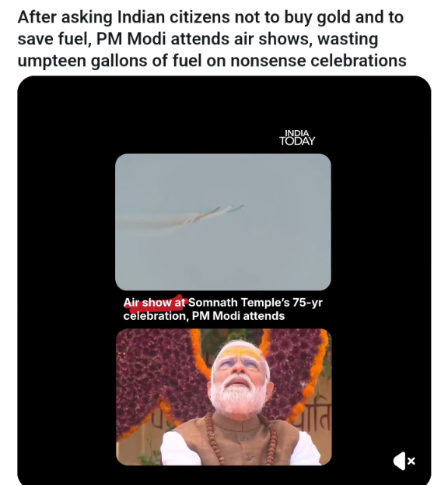Unmute the video with the speaker icon

(x=404, y=461)
